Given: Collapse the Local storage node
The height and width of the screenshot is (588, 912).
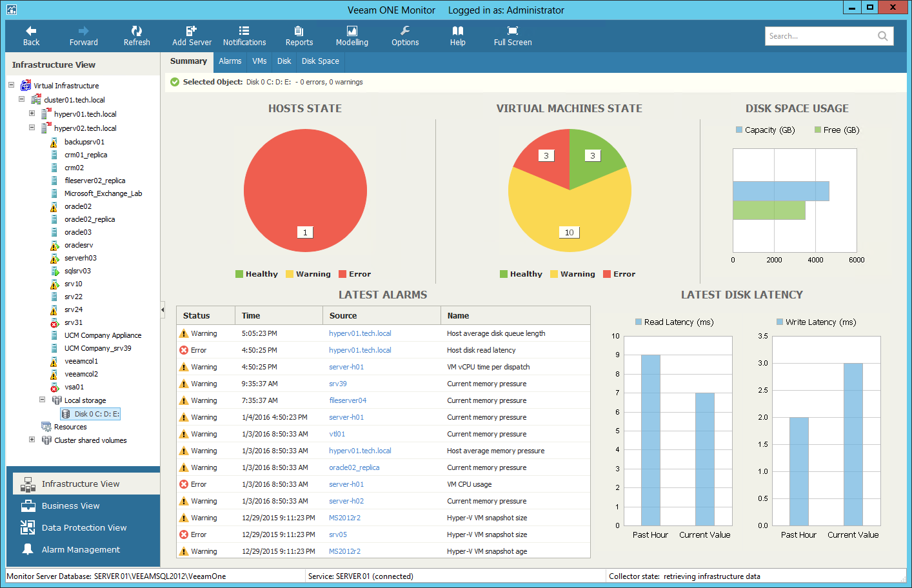Looking at the screenshot, I should [x=42, y=400].
